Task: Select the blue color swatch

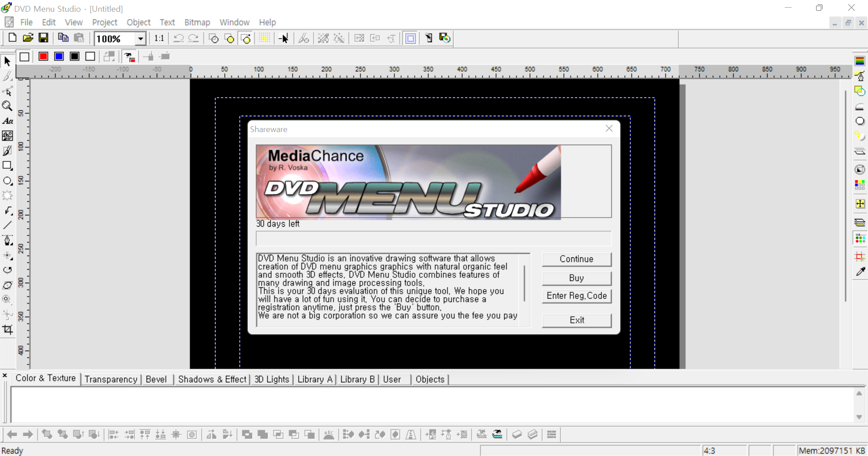Action: (59, 57)
